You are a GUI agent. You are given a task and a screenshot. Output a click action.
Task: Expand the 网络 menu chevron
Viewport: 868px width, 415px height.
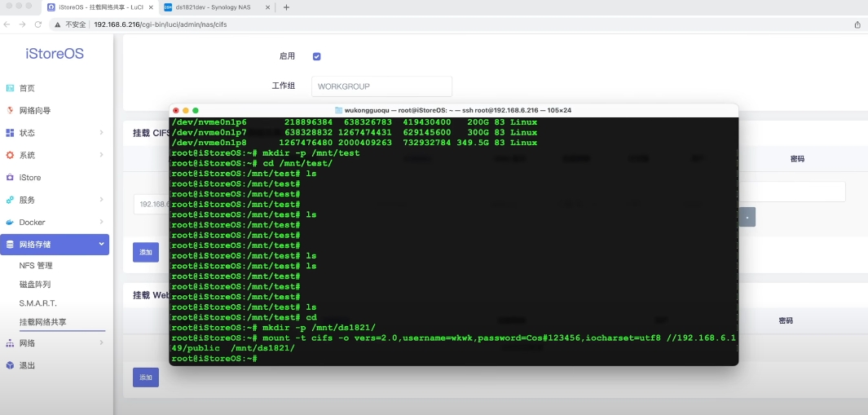tap(101, 342)
